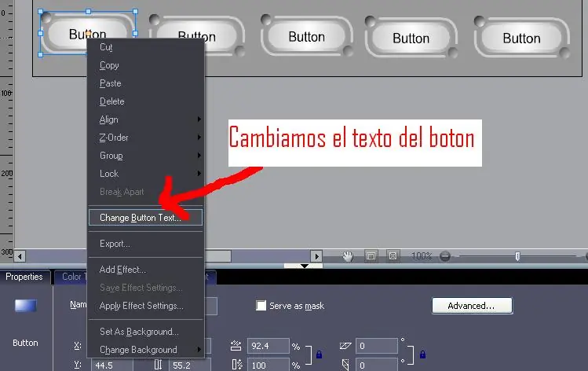Click the 100% zoom level text
The height and width of the screenshot is (371, 588).
[422, 256]
